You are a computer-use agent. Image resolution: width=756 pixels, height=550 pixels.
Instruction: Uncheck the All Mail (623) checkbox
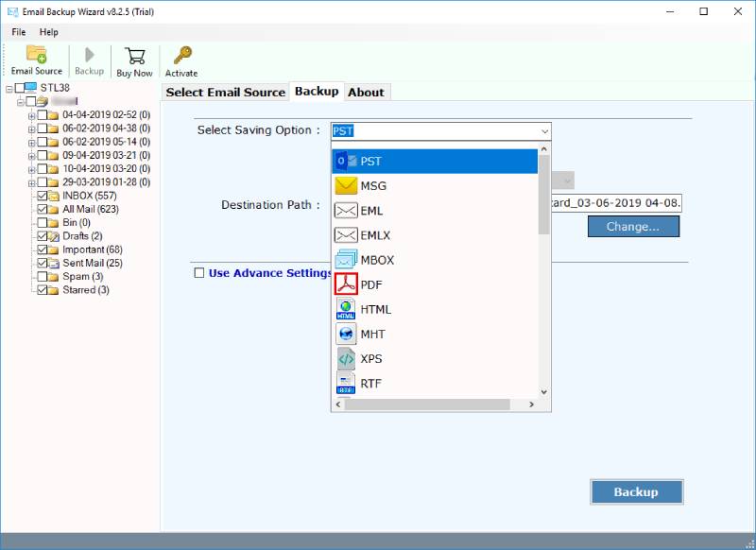tap(42, 209)
